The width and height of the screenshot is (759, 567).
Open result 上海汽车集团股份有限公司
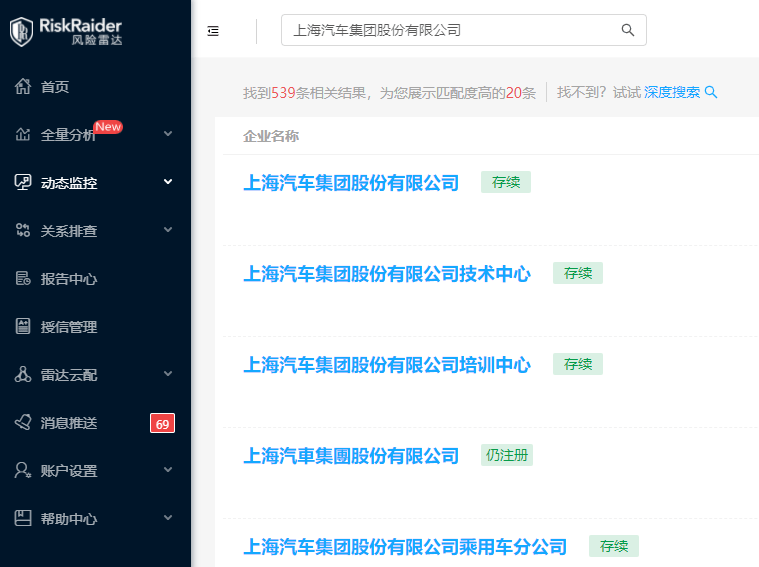(x=351, y=183)
